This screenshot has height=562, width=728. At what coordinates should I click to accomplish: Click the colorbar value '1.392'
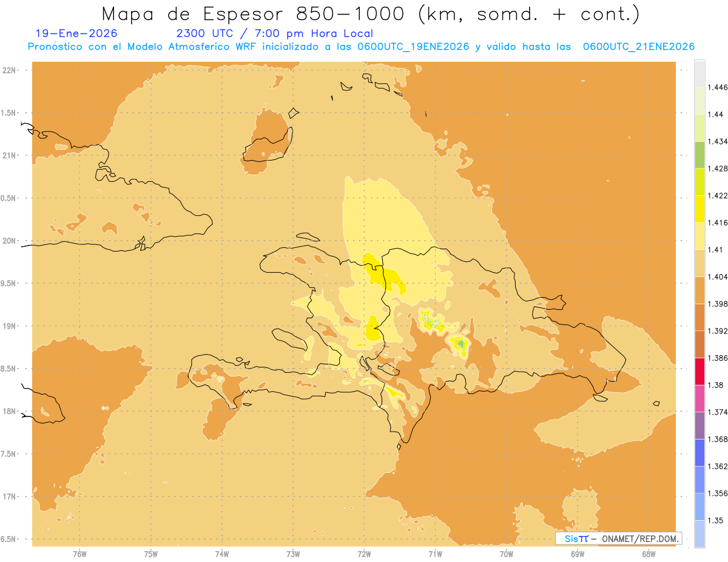click(x=718, y=331)
